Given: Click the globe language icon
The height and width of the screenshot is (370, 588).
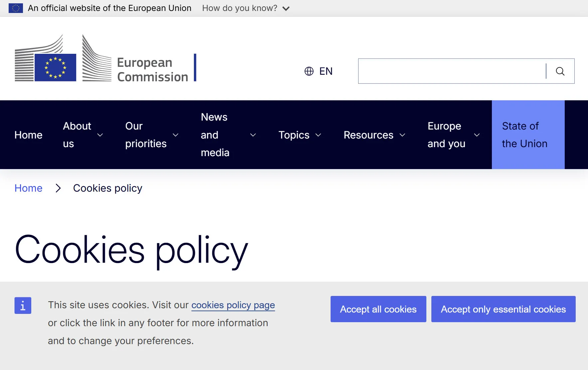Looking at the screenshot, I should tap(309, 71).
